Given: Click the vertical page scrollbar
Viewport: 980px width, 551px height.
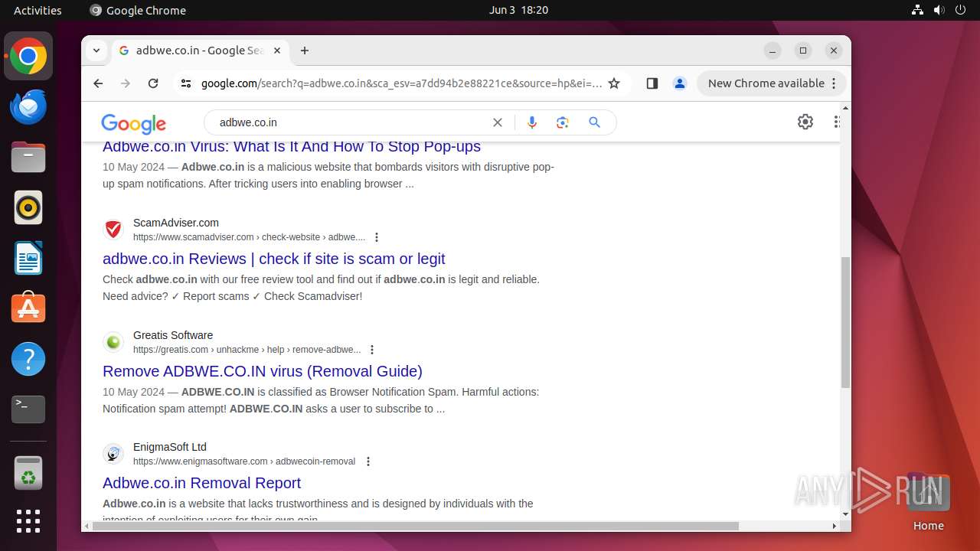Looking at the screenshot, I should pyautogui.click(x=845, y=321).
